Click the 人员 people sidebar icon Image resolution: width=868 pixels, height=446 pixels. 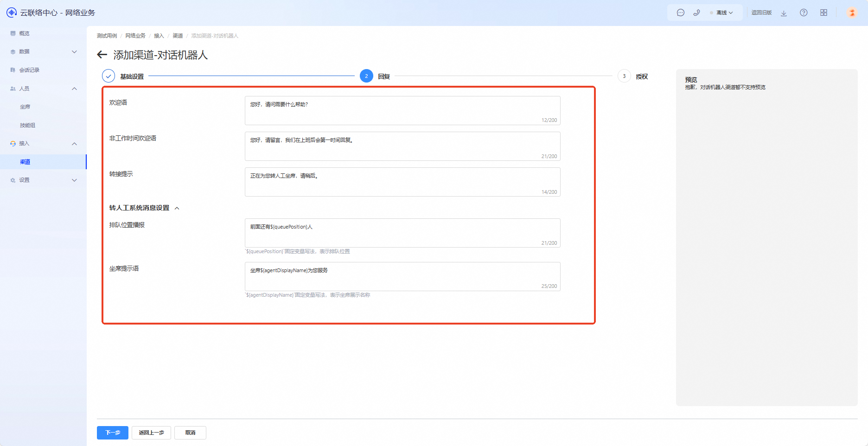coord(13,89)
